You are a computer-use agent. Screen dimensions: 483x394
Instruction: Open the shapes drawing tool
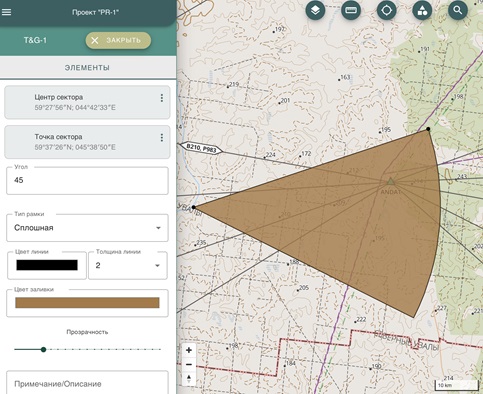click(422, 10)
